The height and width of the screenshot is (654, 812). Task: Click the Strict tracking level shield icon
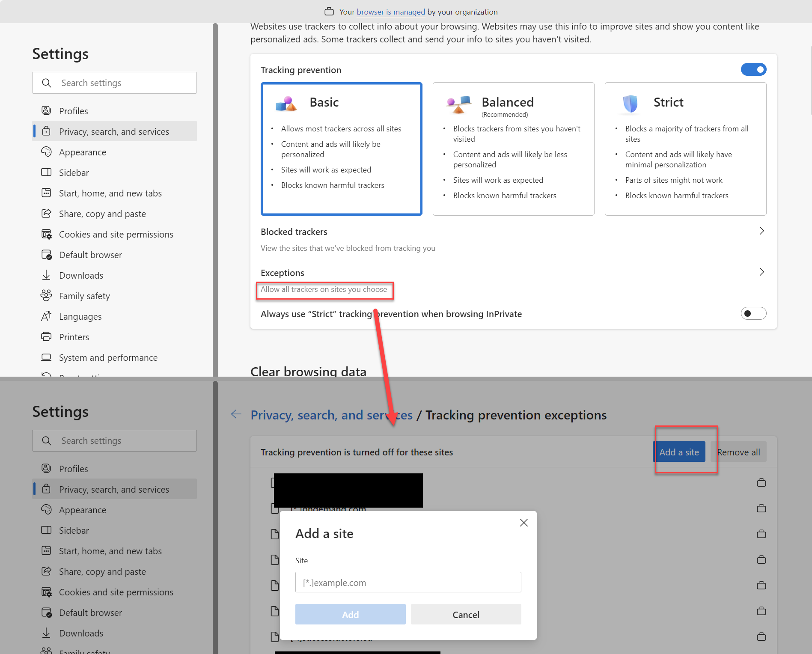[x=630, y=104]
